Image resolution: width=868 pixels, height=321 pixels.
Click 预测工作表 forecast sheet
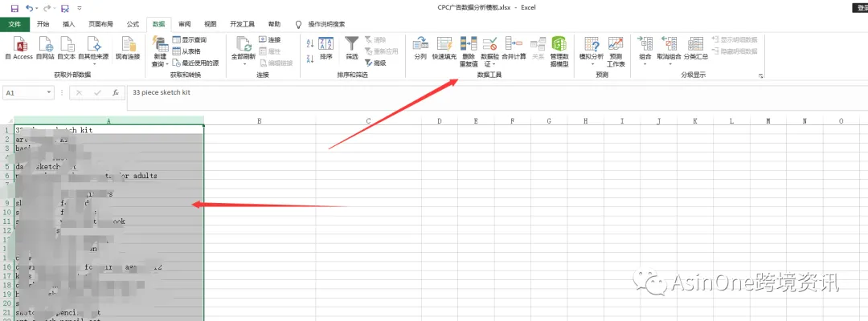[x=616, y=51]
